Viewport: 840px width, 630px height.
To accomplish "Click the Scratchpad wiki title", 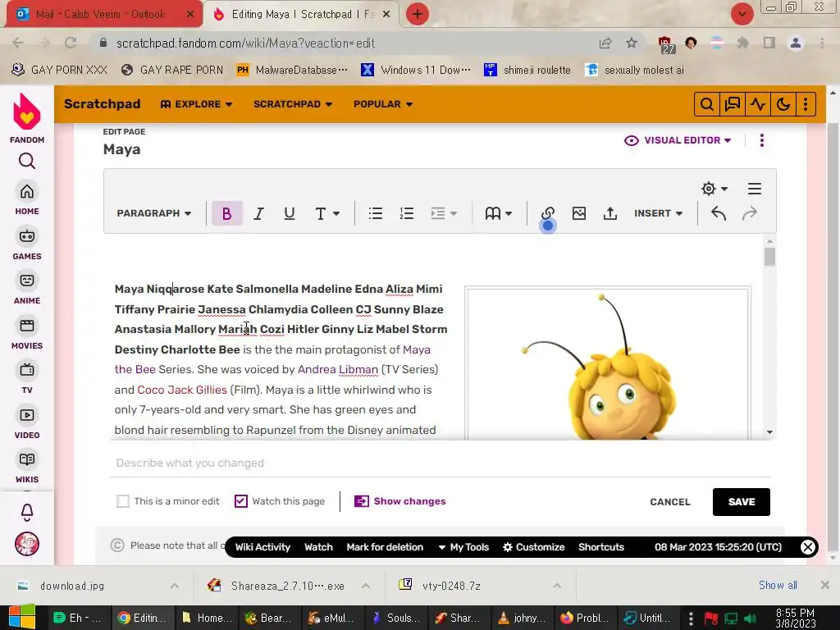I will [x=103, y=104].
